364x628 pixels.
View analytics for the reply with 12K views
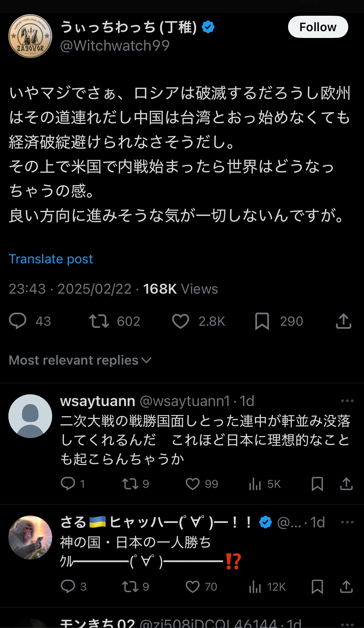click(255, 586)
